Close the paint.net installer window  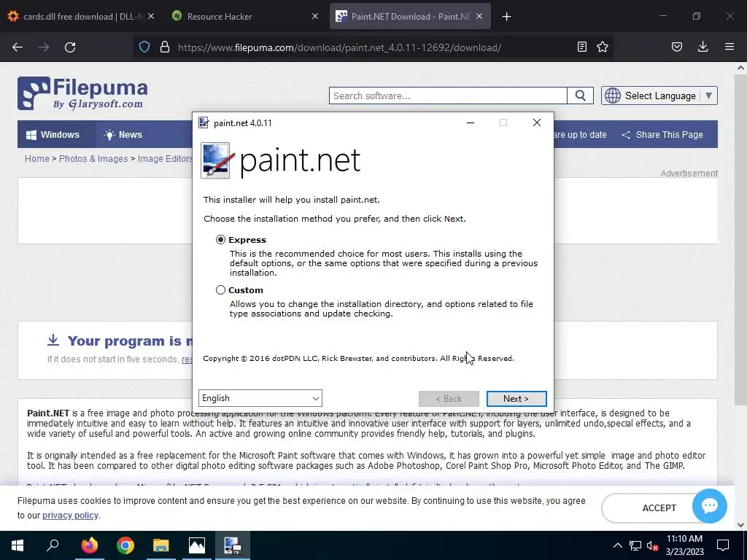(x=537, y=122)
